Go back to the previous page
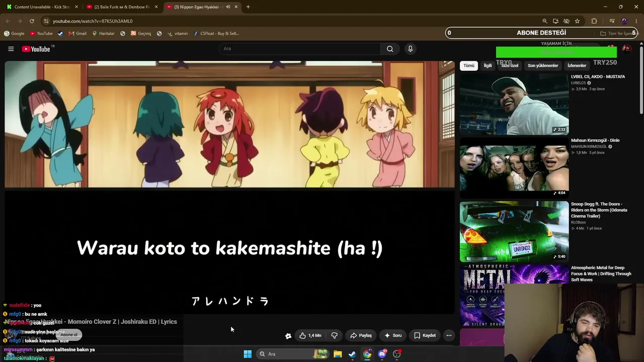Screen dimensions: 644x362 [8, 21]
